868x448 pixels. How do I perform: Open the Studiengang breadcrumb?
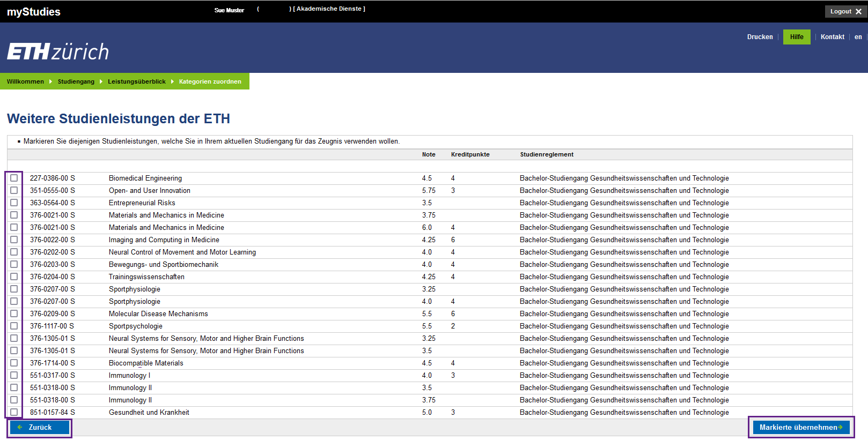click(76, 81)
